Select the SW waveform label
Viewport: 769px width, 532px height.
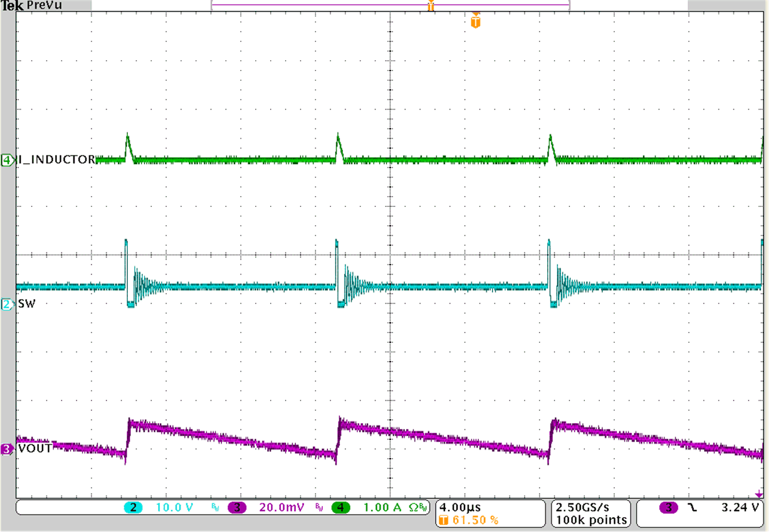pyautogui.click(x=26, y=303)
